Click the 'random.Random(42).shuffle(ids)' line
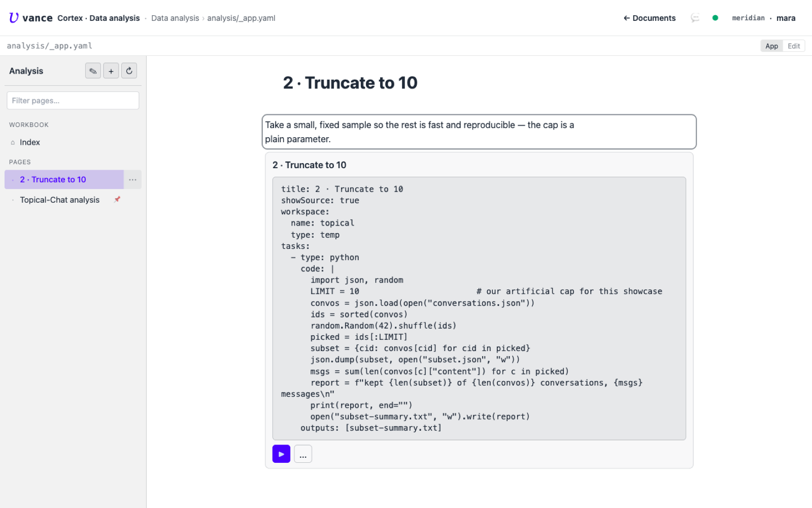 pyautogui.click(x=383, y=326)
